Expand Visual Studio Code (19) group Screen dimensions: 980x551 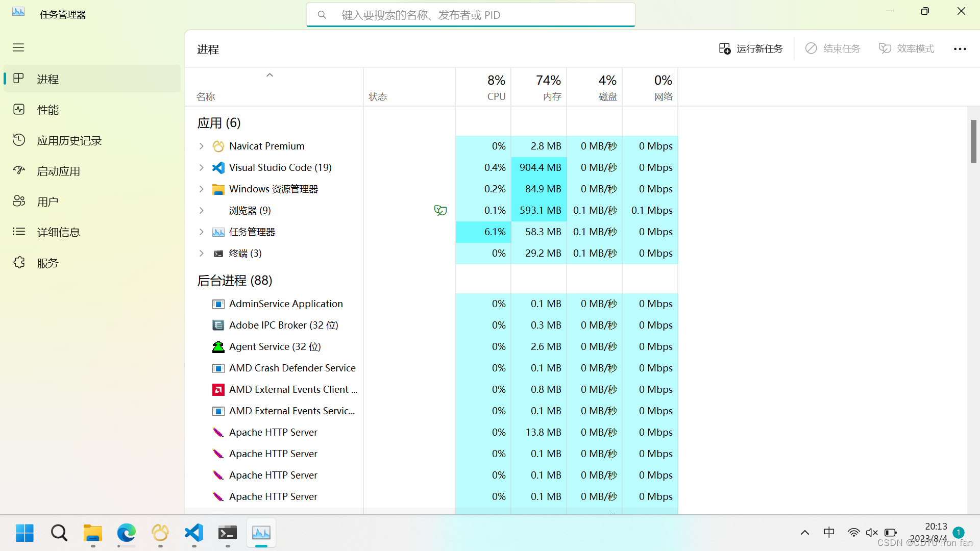click(x=201, y=168)
